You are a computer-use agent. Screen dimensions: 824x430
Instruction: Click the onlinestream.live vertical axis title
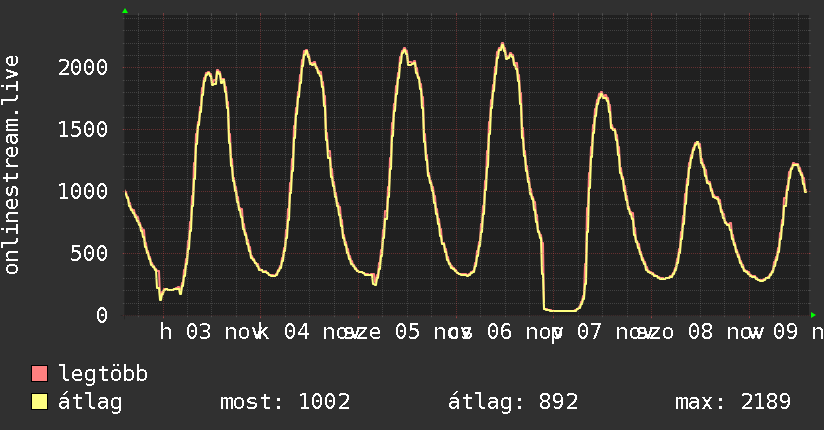click(12, 165)
